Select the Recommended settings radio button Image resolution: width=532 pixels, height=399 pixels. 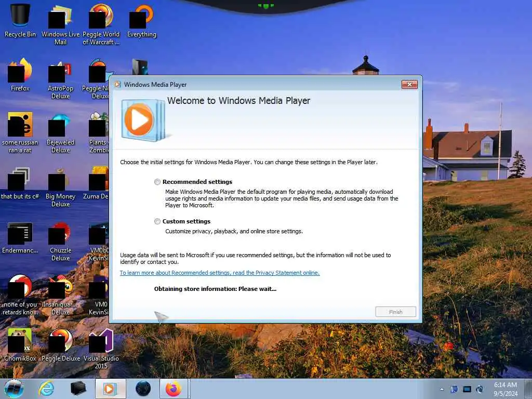click(157, 182)
